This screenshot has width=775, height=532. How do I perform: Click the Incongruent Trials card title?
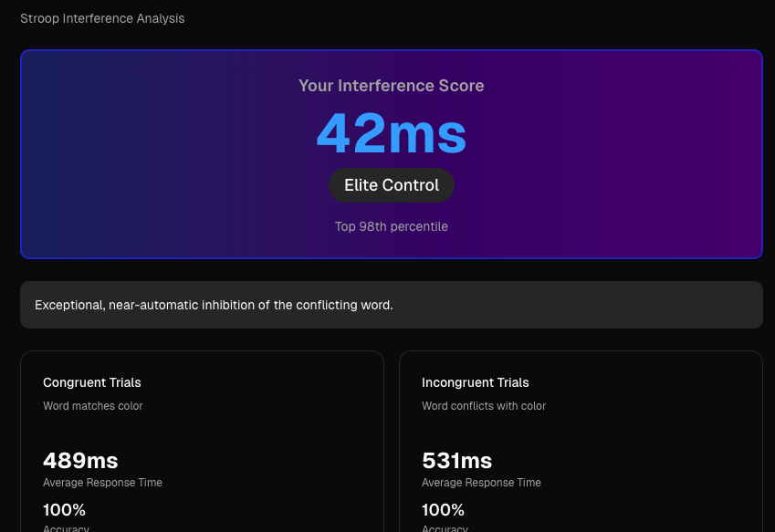(x=475, y=382)
